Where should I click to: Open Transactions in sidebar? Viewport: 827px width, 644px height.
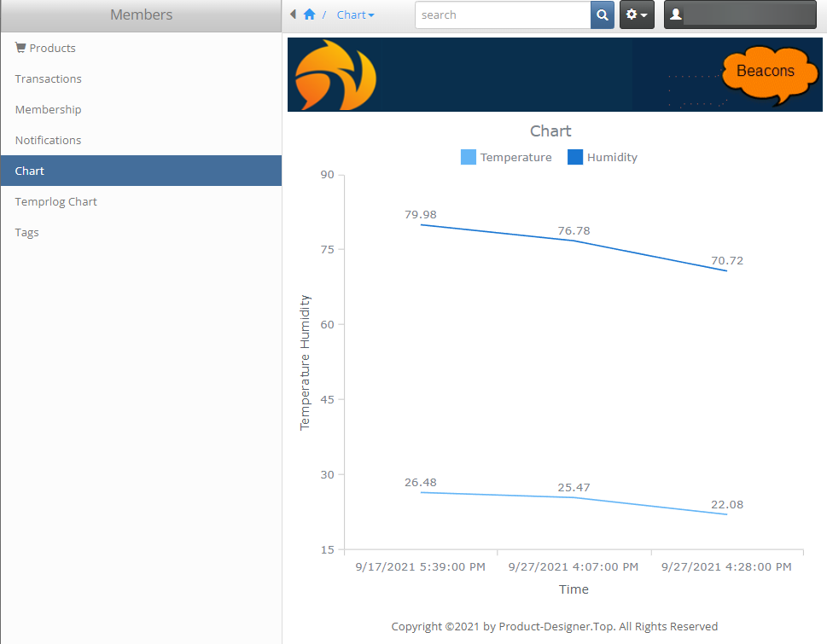49,78
